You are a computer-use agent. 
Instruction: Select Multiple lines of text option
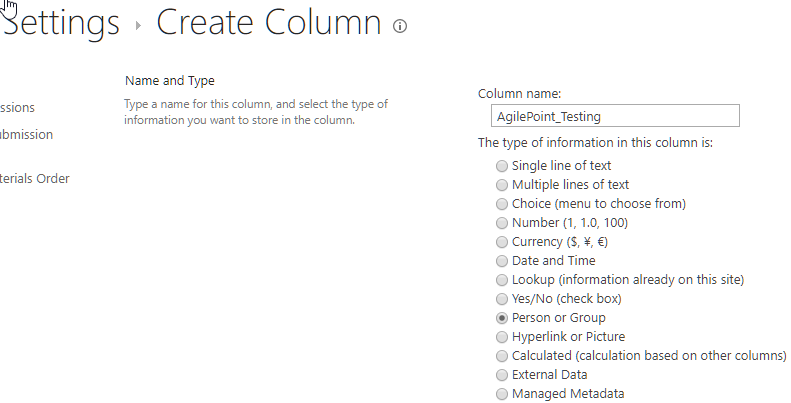pos(502,185)
